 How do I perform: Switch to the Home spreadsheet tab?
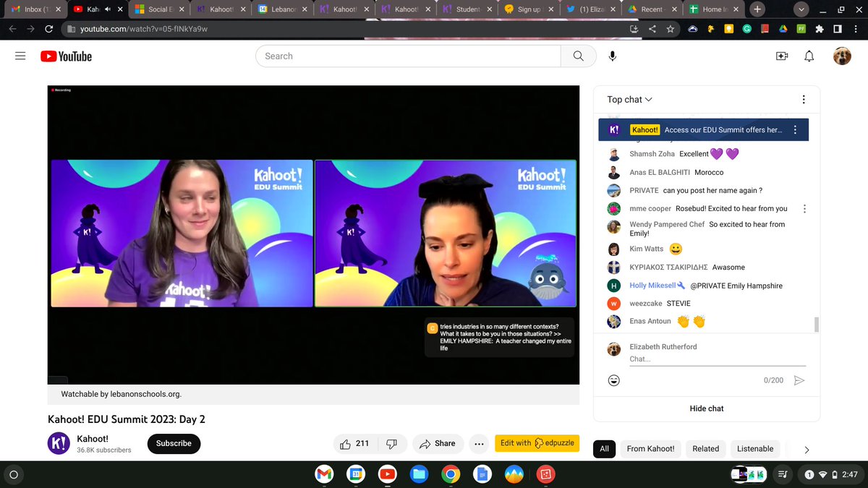[x=714, y=9]
